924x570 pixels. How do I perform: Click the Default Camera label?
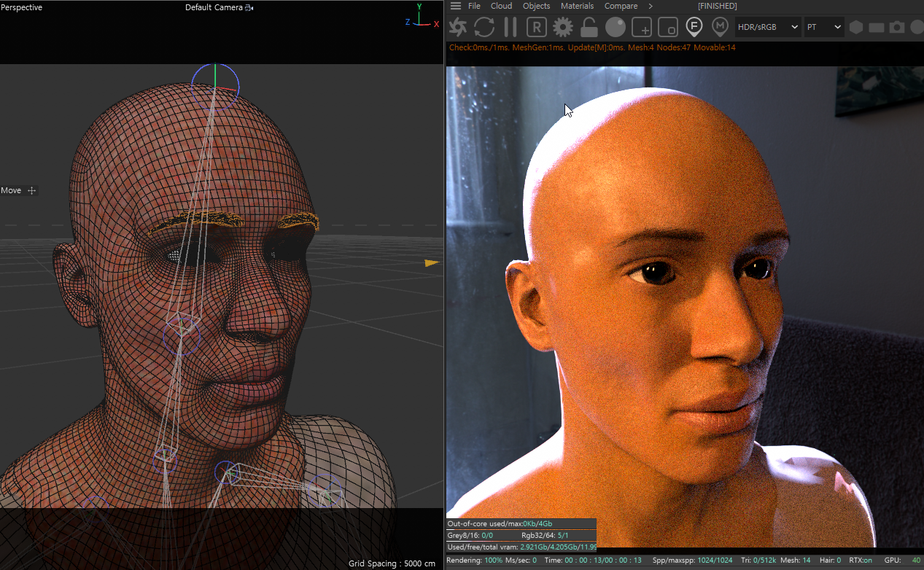[214, 7]
